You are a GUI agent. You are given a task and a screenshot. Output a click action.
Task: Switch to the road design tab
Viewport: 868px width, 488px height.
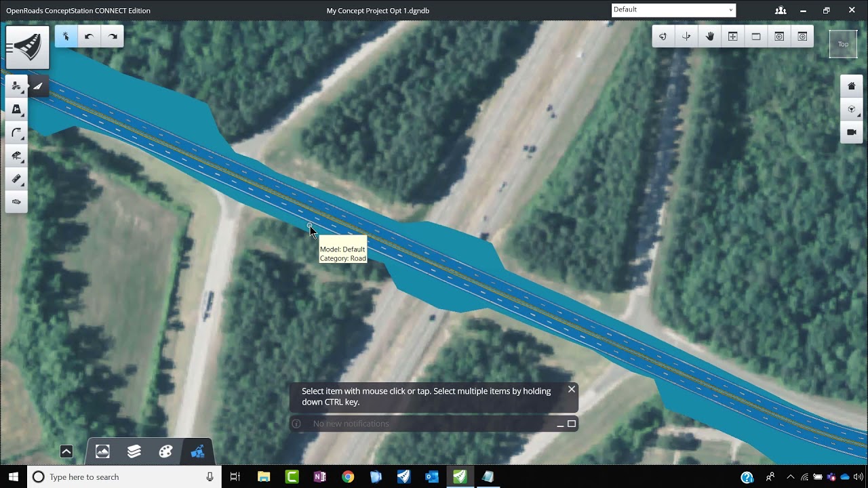coord(197,451)
